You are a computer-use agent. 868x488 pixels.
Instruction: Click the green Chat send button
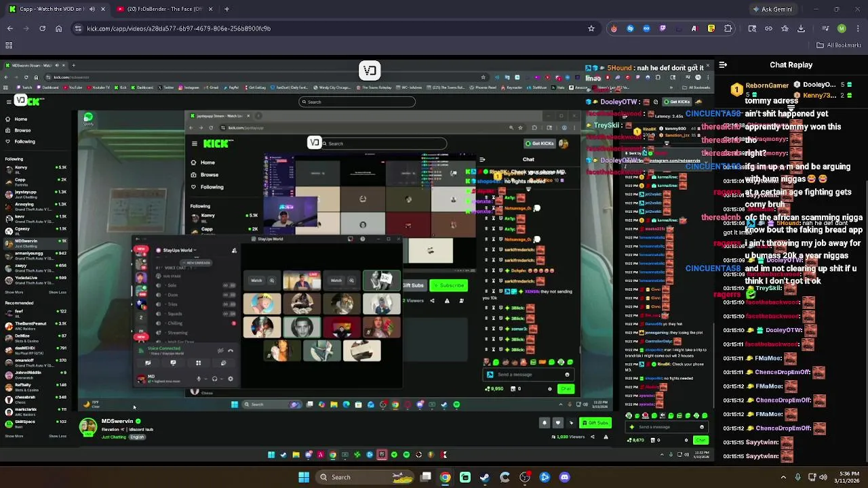point(700,441)
